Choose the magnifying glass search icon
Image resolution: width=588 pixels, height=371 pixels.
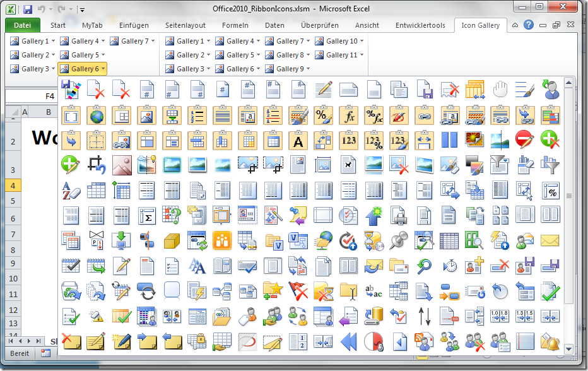pyautogui.click(x=424, y=266)
